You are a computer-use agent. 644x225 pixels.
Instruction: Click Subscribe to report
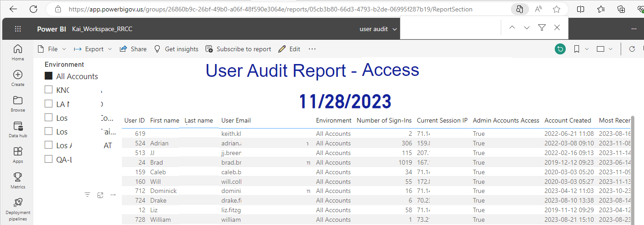tap(238, 49)
